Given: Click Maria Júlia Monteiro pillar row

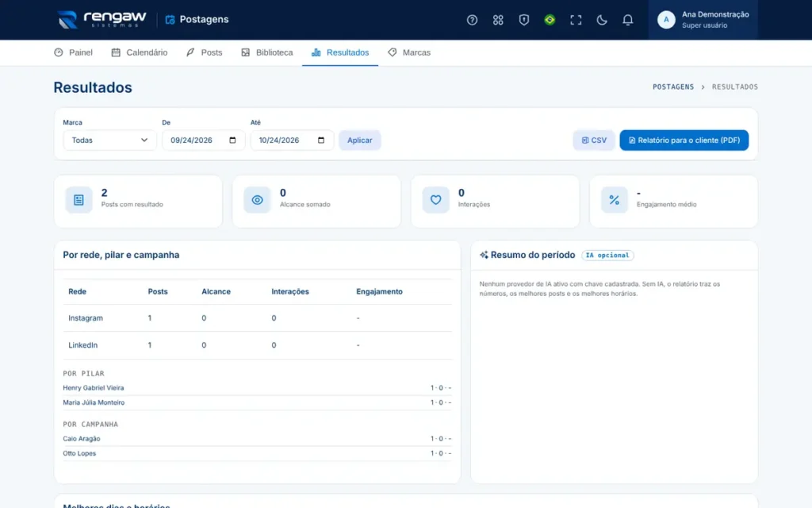Looking at the screenshot, I should click(x=258, y=402).
